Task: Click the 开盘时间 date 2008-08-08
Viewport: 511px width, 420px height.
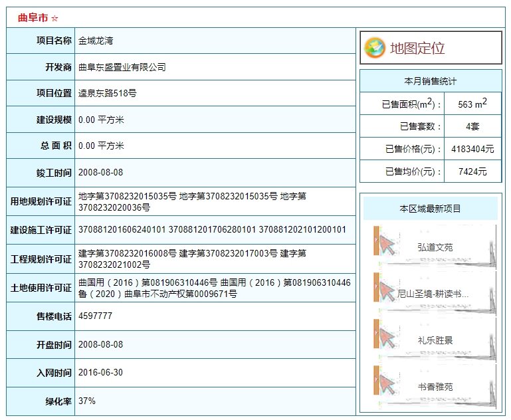Action: pyautogui.click(x=100, y=344)
